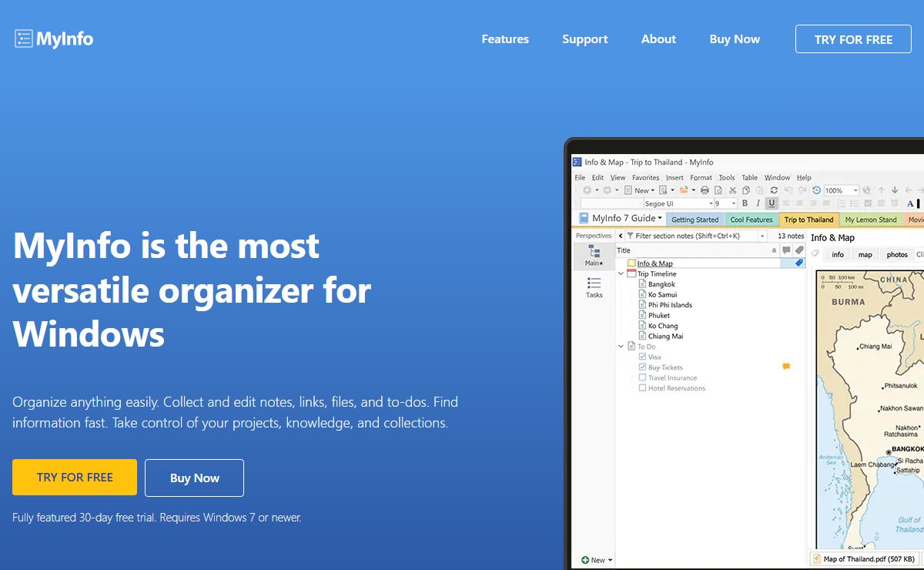924x570 pixels.
Task: Click the MyInfo logo
Action: pos(54,39)
